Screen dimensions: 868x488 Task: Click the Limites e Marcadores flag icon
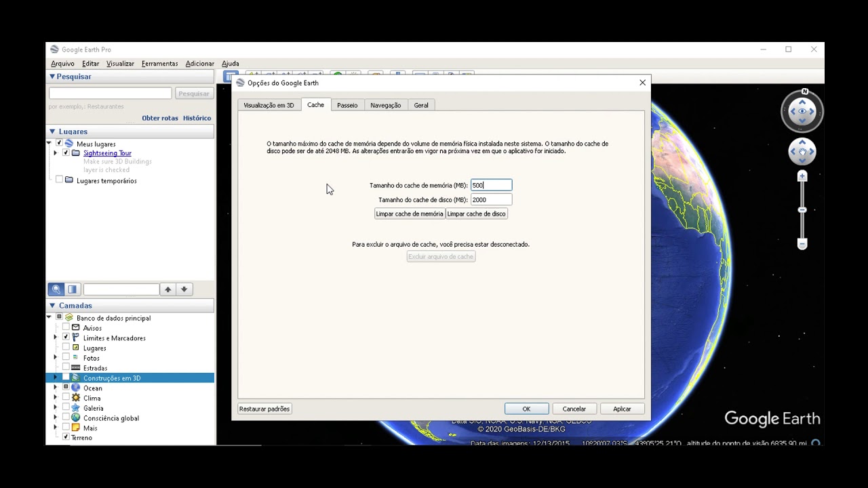coord(75,338)
